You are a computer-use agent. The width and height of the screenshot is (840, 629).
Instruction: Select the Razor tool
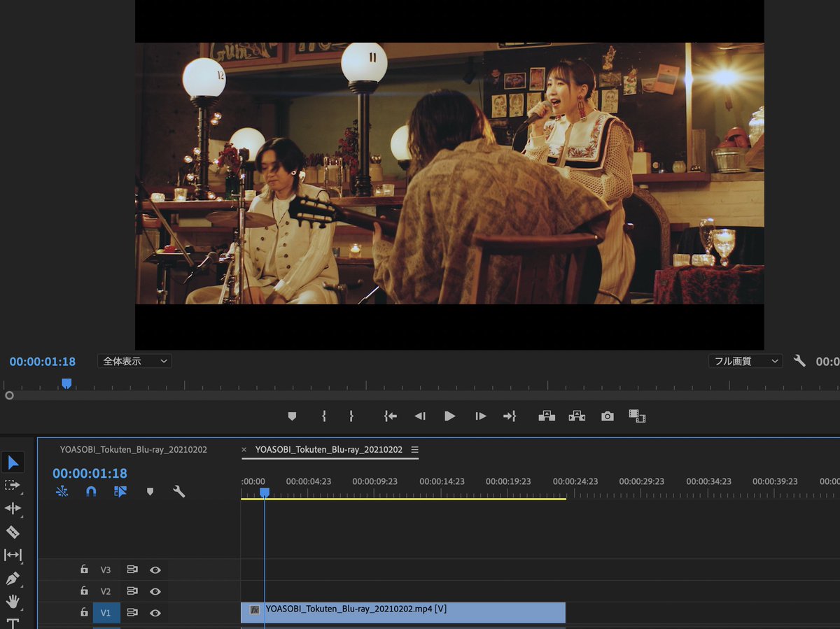[13, 532]
